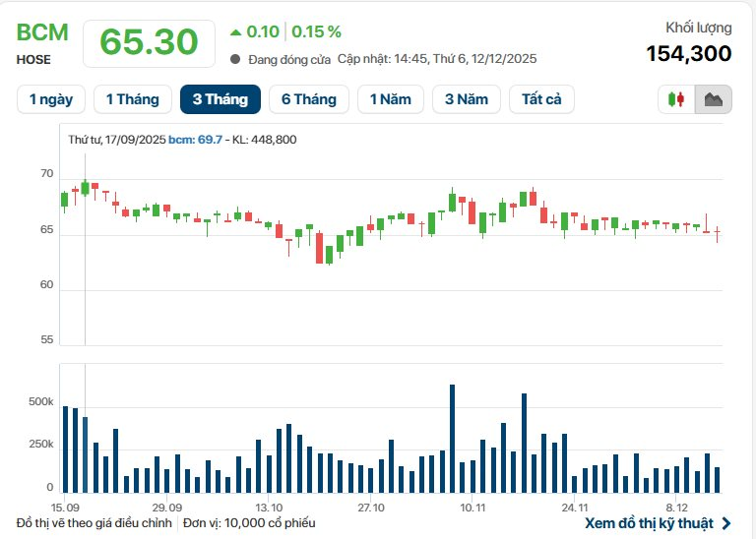Click the BCM ticker symbol
Screen dimensions: 756x539
42,32
